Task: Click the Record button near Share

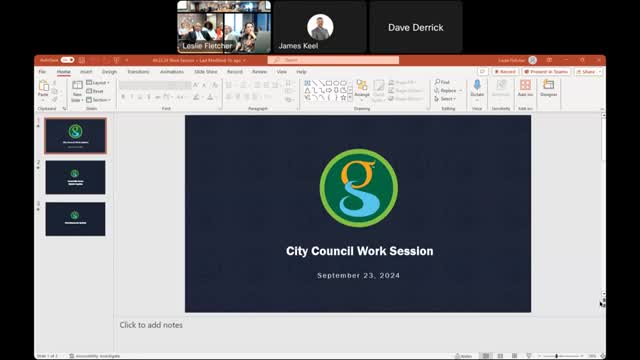Action: pos(505,72)
